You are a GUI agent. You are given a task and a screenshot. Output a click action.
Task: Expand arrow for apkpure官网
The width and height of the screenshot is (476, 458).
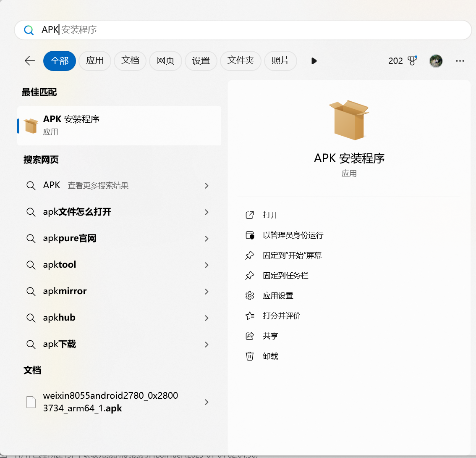point(207,239)
